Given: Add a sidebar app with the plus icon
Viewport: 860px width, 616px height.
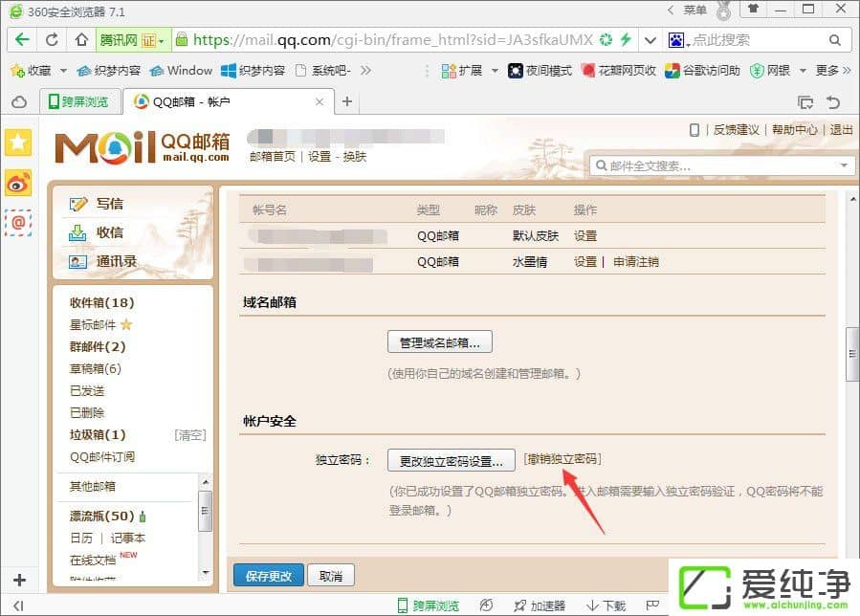Looking at the screenshot, I should pos(19,580).
